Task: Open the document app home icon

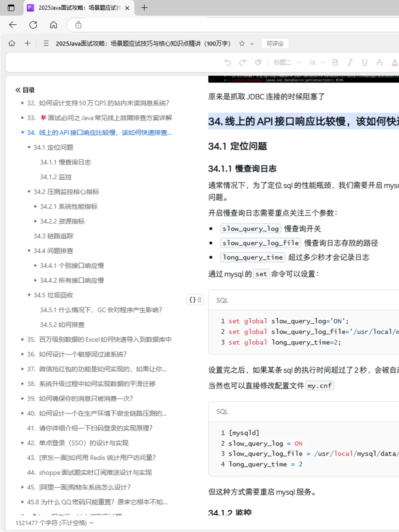Action: click(x=12, y=44)
